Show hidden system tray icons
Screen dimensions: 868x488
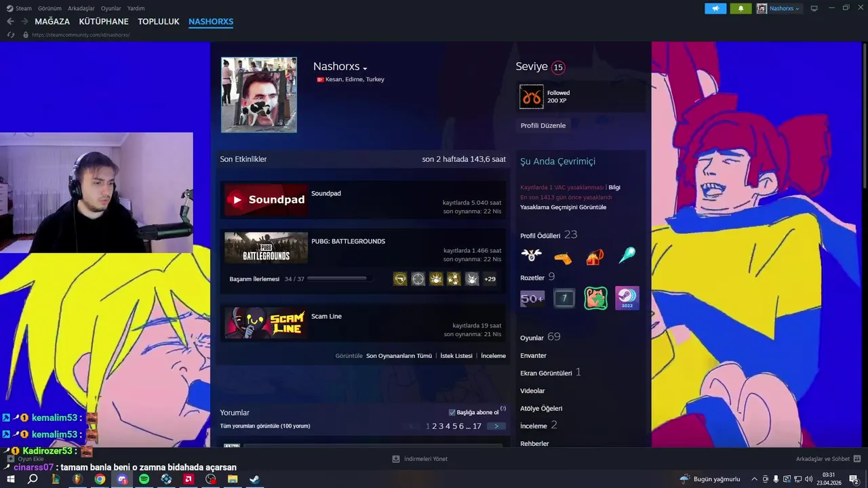click(754, 479)
